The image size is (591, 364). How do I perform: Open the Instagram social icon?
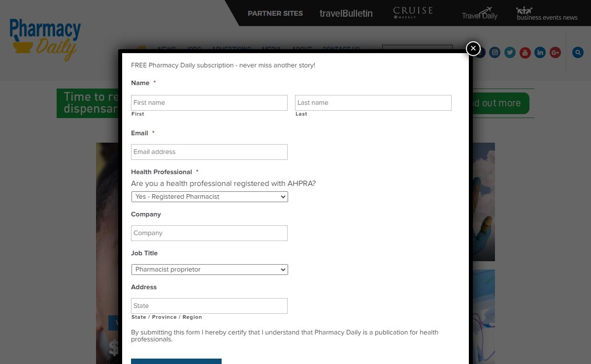[x=495, y=53]
